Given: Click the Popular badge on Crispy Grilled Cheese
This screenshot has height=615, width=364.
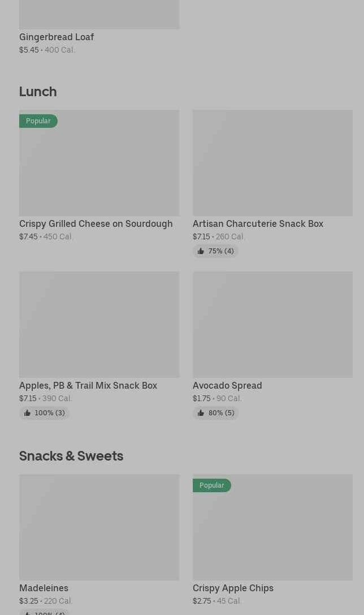Looking at the screenshot, I should click(x=38, y=121).
